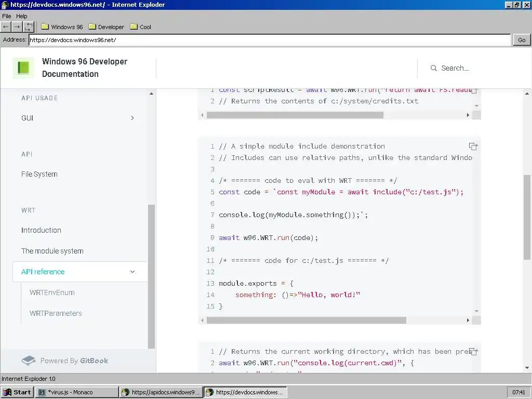
Task: Switch to apidocs.windows96 taskbar window
Action: tap(161, 392)
